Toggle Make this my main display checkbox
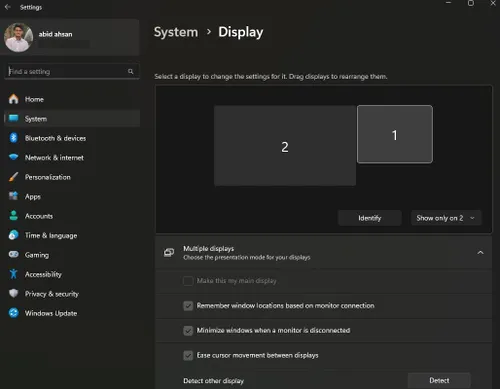Screen dimensions: 500x389 188,281
